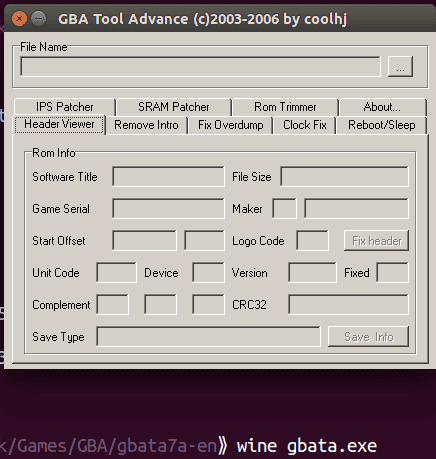The image size is (436, 459).
Task: Open the Clock Fix tab
Action: pyautogui.click(x=305, y=125)
